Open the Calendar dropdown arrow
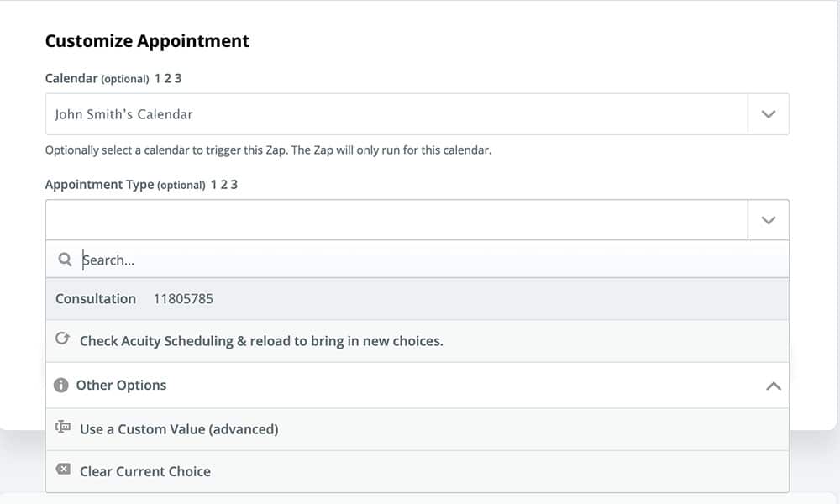 coord(768,114)
